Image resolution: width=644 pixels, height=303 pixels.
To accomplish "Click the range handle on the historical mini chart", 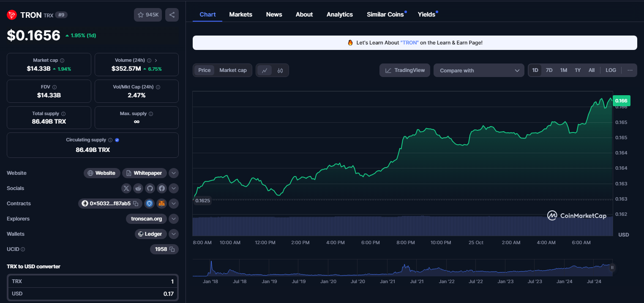I will [x=612, y=267].
